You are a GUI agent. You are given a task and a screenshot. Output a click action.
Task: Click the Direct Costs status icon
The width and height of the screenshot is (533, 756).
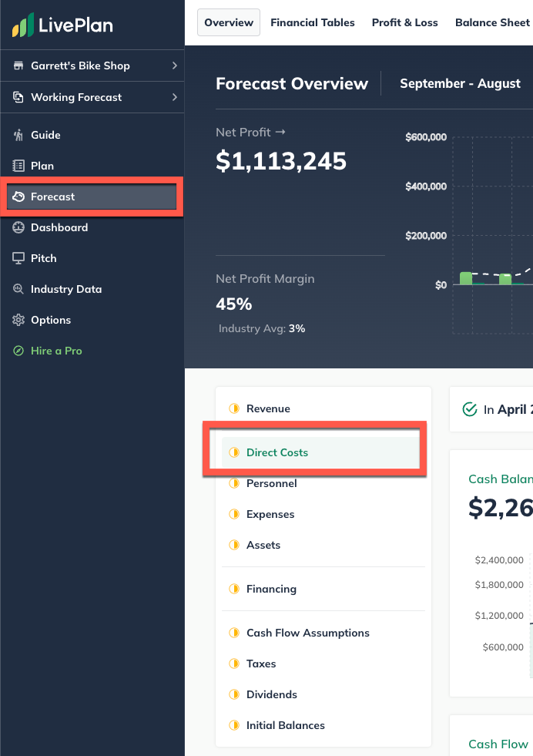click(x=234, y=452)
